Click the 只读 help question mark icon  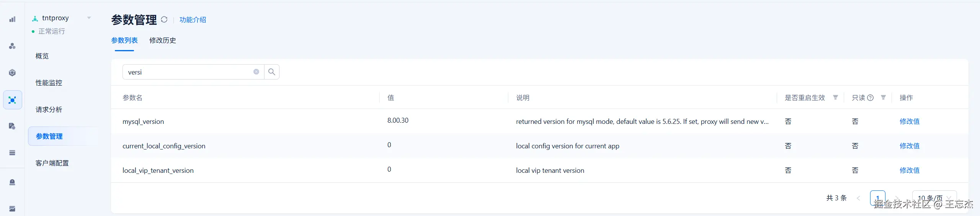[870, 98]
